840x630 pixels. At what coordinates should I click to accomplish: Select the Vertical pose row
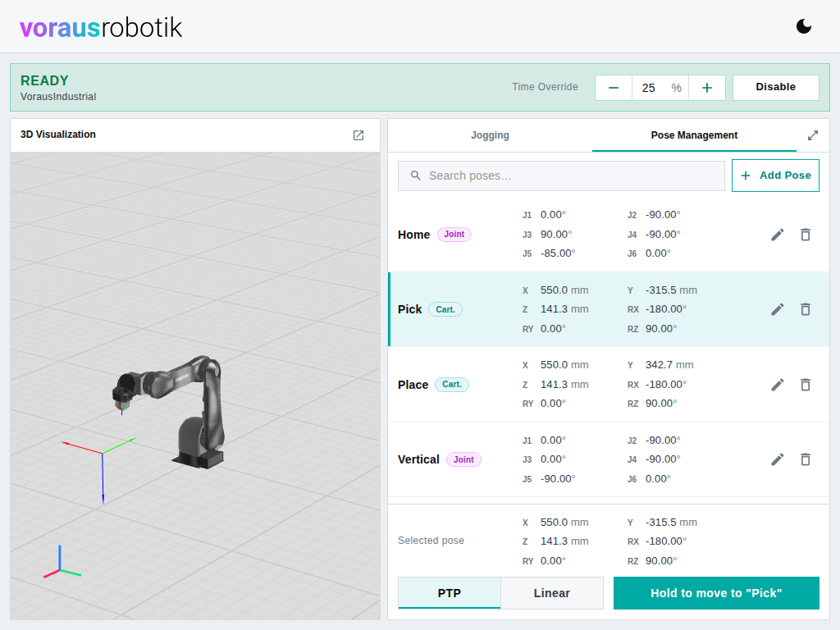coord(609,459)
